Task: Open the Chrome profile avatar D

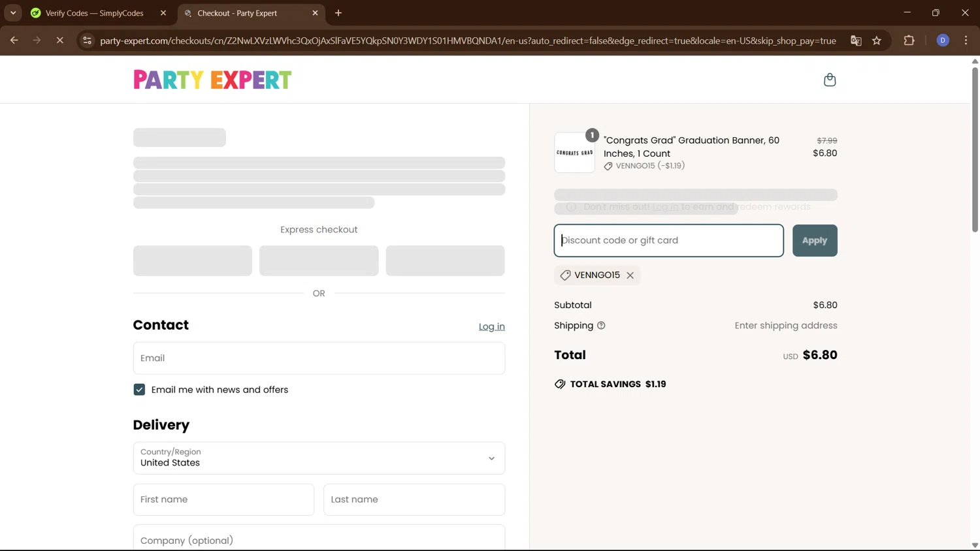Action: pos(943,40)
